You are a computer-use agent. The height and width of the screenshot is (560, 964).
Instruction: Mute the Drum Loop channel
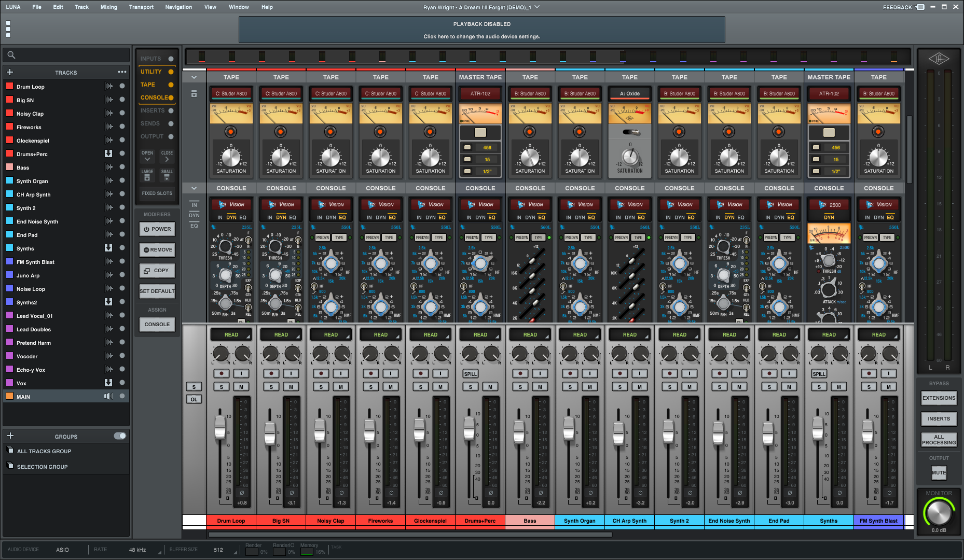pyautogui.click(x=241, y=387)
